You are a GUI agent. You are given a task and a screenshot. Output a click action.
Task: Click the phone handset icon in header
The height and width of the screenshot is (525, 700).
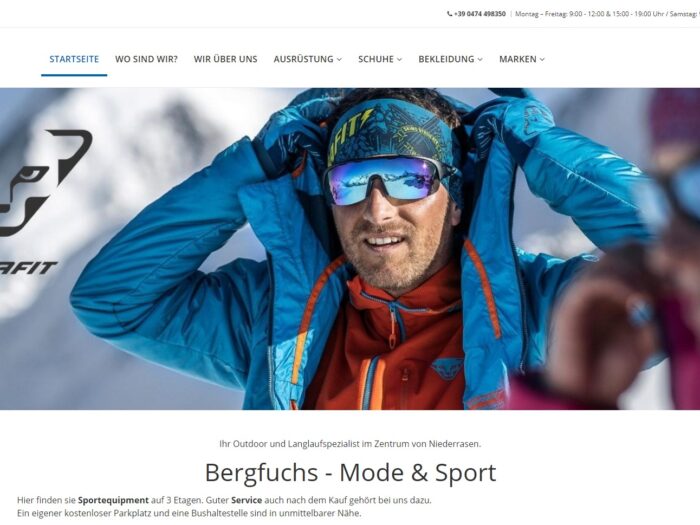450,14
